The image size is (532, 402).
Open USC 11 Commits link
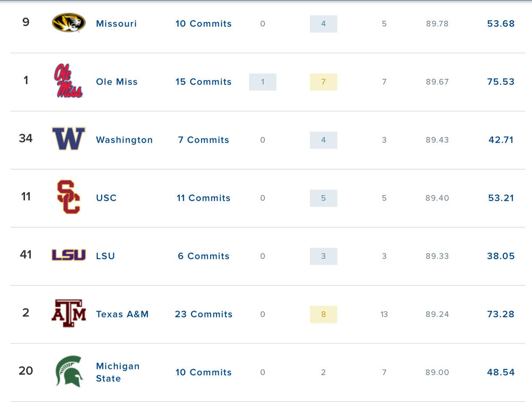tap(204, 198)
